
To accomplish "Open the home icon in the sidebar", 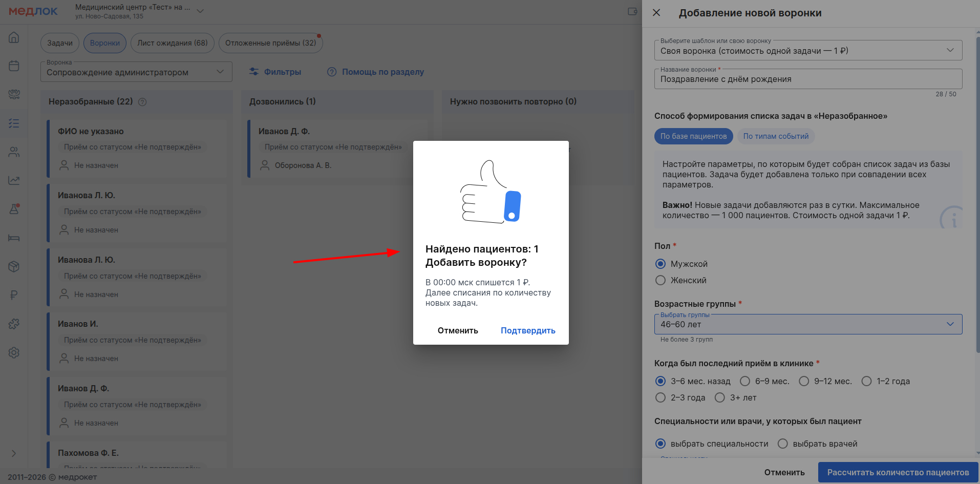I will pyautogui.click(x=14, y=37).
